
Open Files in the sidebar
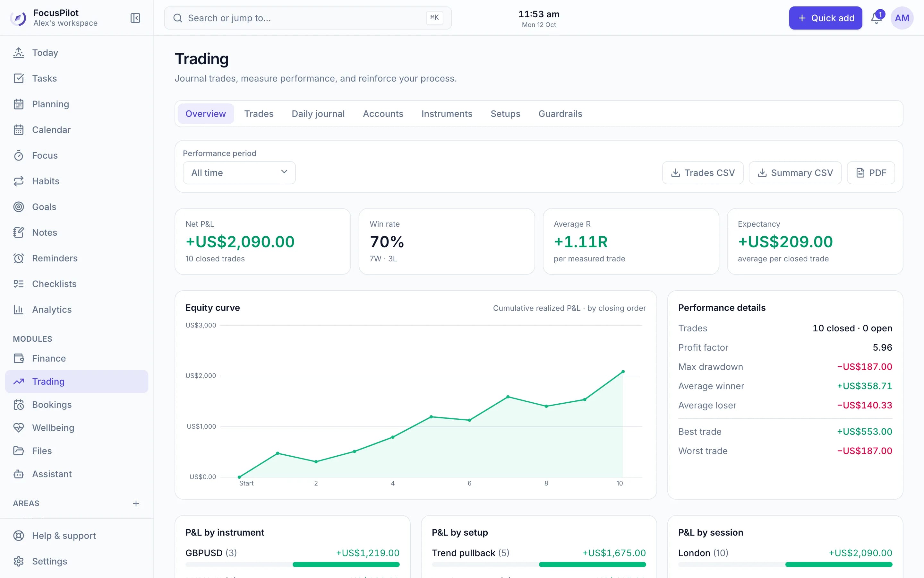[77, 451]
